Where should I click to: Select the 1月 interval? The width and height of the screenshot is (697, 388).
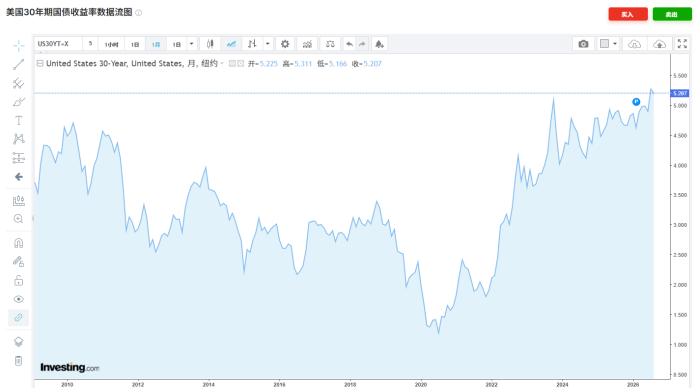coord(156,44)
